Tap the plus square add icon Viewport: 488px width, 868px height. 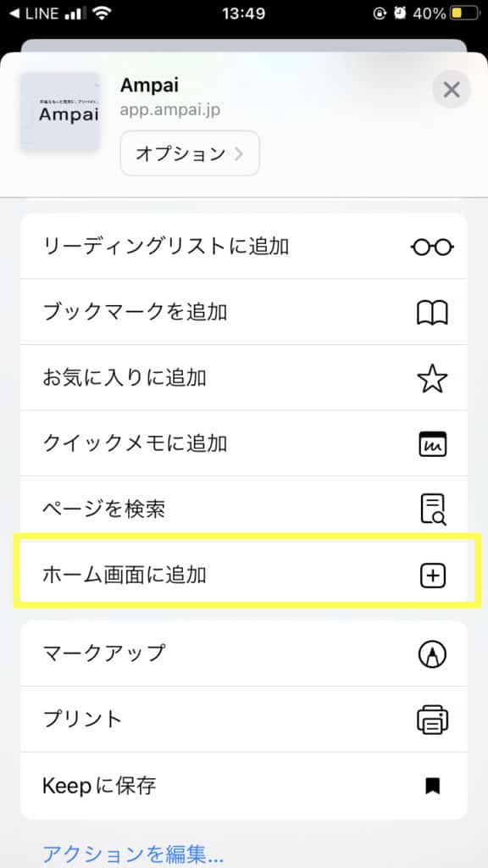(432, 576)
